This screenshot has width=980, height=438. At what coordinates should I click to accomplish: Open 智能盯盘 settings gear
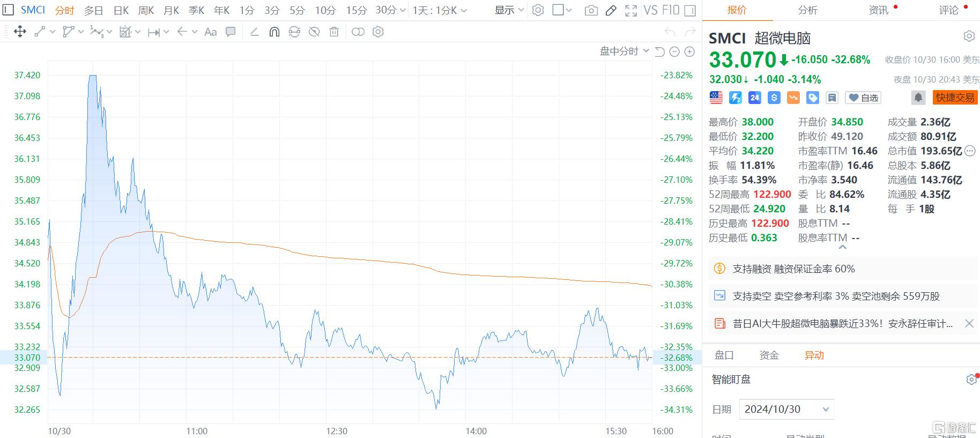pyautogui.click(x=971, y=380)
